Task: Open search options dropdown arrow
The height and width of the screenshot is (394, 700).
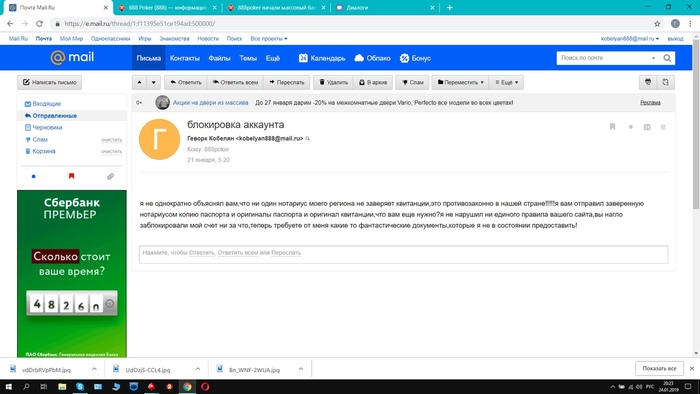Action: pos(653,58)
